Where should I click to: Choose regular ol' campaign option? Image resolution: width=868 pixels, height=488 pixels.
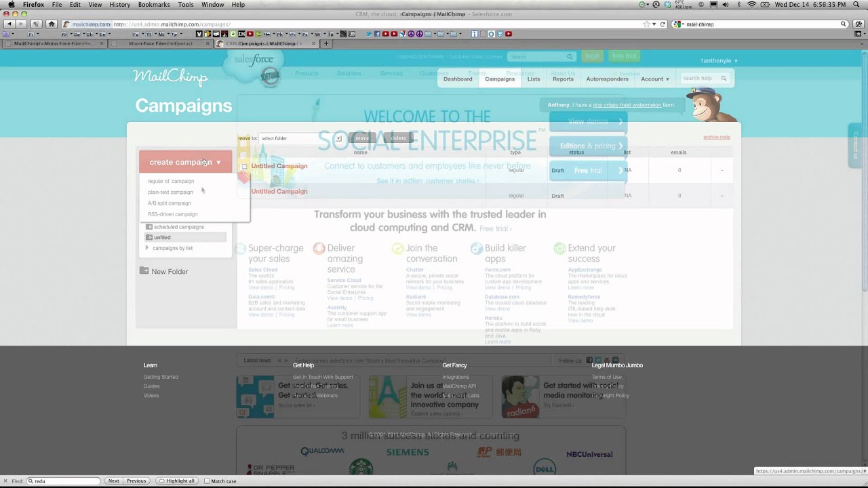tap(171, 181)
